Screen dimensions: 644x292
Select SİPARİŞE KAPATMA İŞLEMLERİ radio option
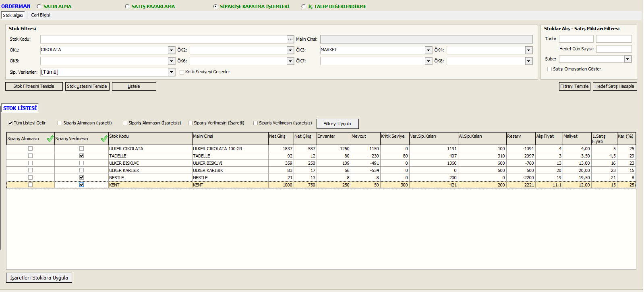(x=215, y=6)
